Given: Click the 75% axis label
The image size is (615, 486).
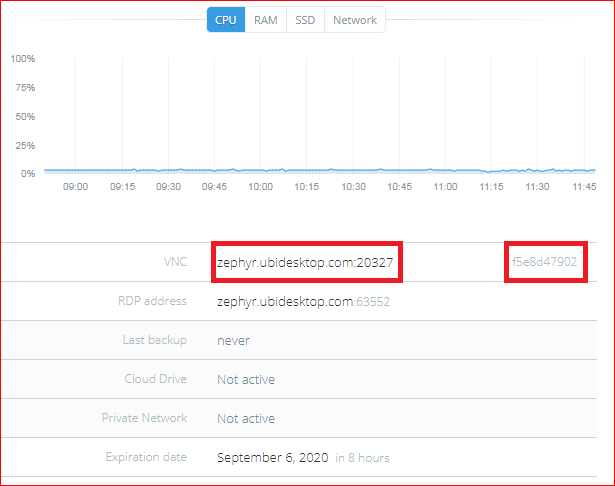Looking at the screenshot, I should coord(25,87).
